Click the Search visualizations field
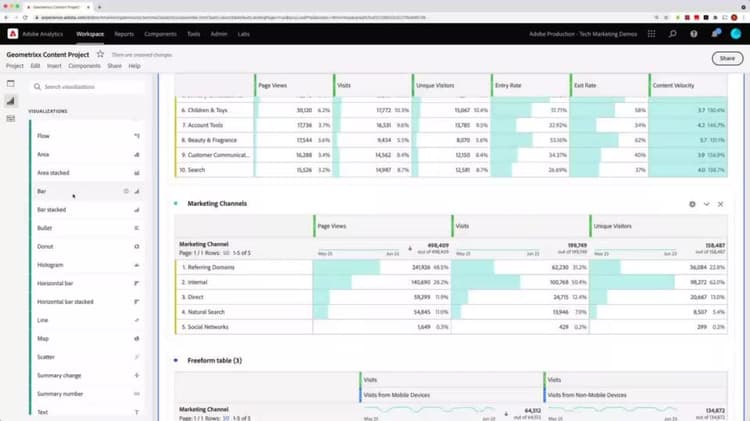Viewport: 750px width, 421px height. tap(88, 87)
